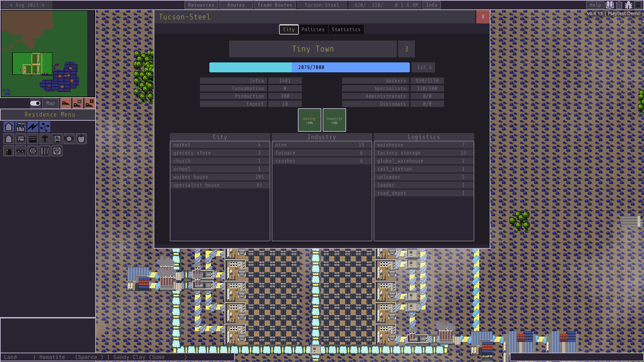Screen dimensions: 644x362
Task: Flip the toggle switch next to Map
Action: click(x=35, y=103)
